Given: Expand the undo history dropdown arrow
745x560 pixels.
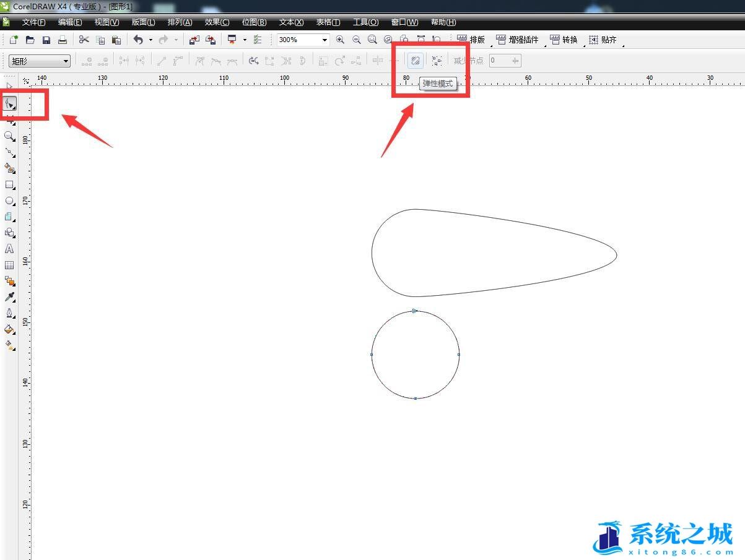Looking at the screenshot, I should pyautogui.click(x=150, y=40).
